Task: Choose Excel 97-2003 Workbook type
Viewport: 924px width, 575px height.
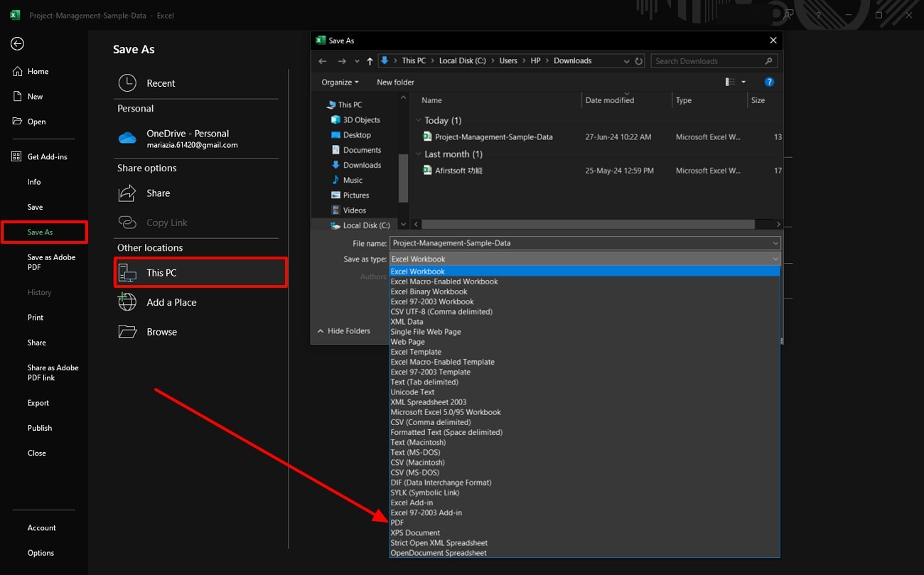Action: pyautogui.click(x=584, y=301)
